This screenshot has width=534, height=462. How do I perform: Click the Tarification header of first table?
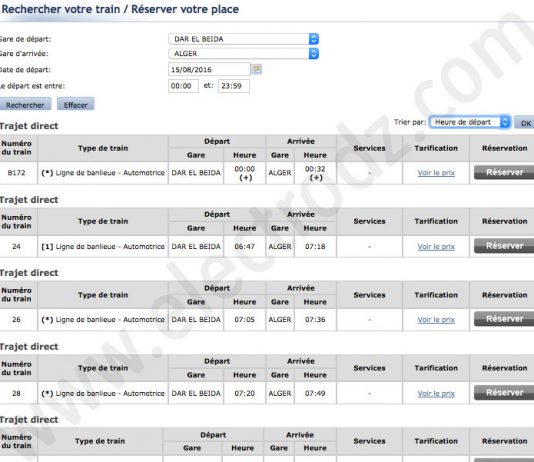pos(436,148)
